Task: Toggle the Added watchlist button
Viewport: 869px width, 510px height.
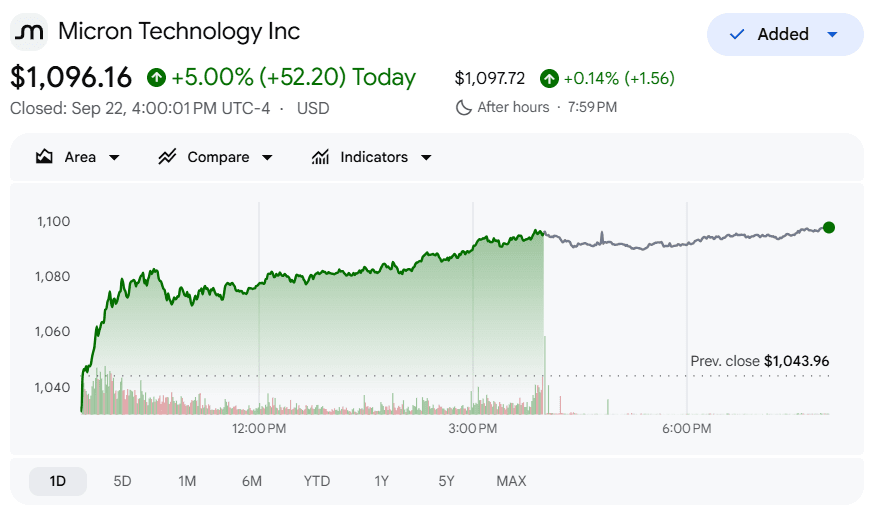Action: coord(785,34)
